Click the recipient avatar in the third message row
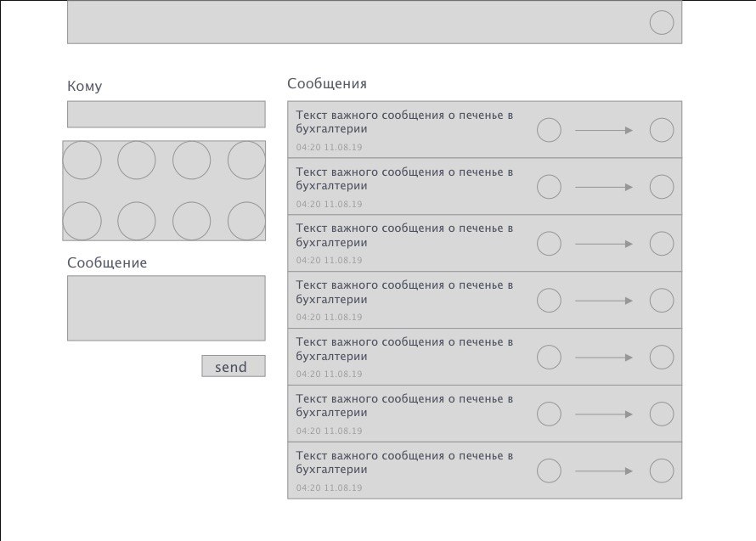Image resolution: width=756 pixels, height=541 pixels. (662, 244)
